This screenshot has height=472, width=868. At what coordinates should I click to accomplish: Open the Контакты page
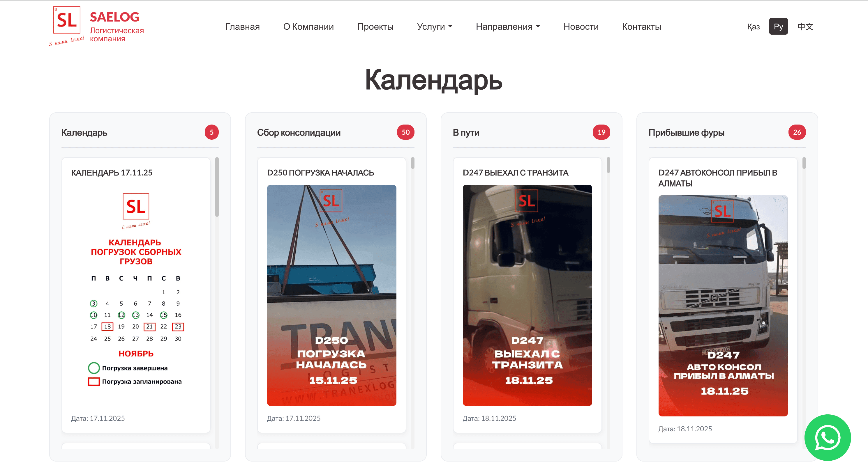pyautogui.click(x=642, y=26)
